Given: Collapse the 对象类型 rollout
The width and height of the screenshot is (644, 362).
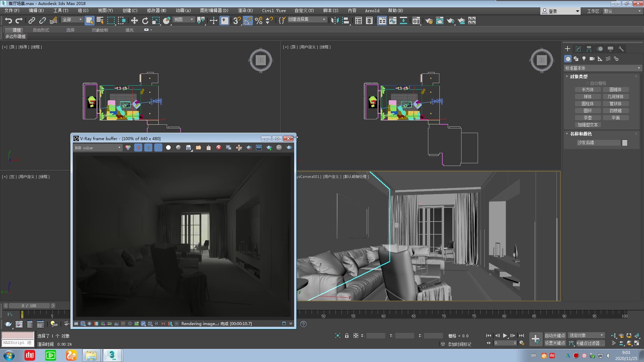Looking at the screenshot, I should (579, 76).
